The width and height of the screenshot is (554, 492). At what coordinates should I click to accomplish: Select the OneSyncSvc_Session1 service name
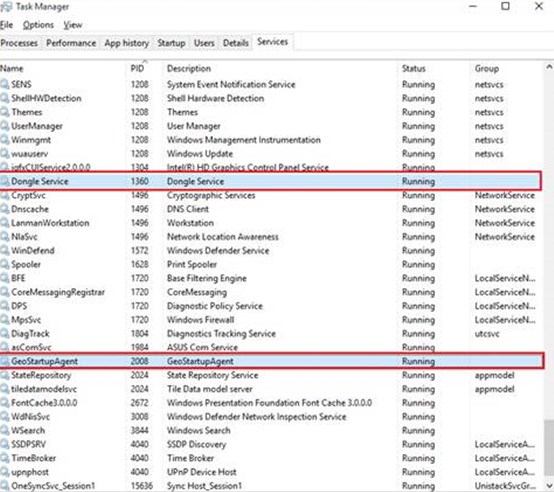click(x=53, y=486)
